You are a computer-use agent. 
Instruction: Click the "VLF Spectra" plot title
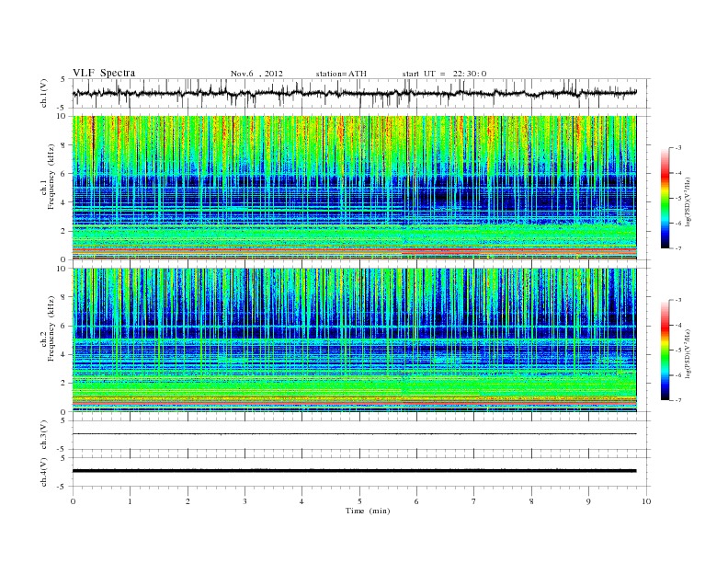[x=104, y=73]
